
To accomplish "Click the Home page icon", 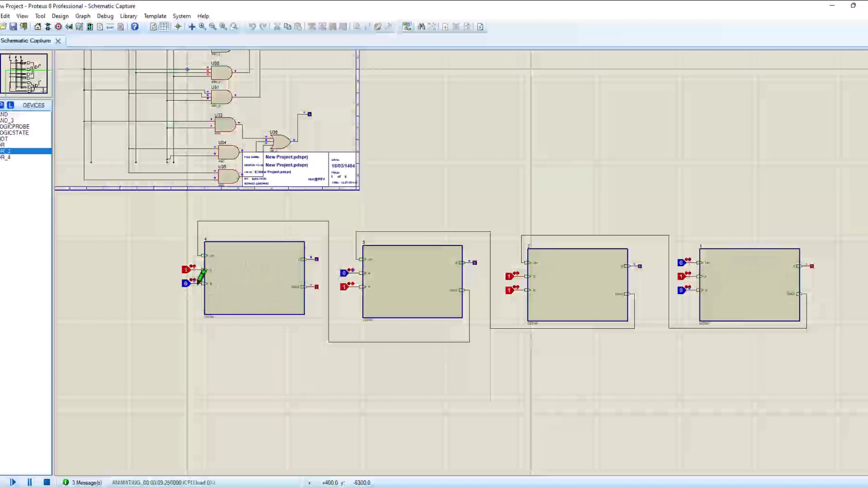I will (x=38, y=27).
